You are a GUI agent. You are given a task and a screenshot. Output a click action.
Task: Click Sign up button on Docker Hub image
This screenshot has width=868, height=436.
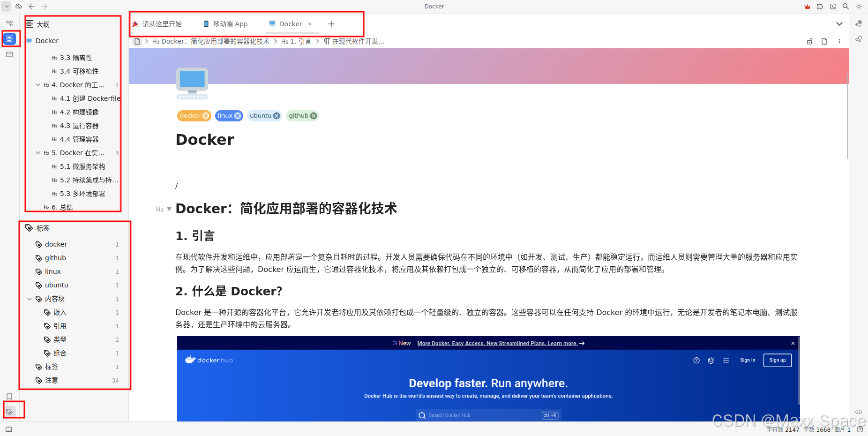tap(778, 360)
